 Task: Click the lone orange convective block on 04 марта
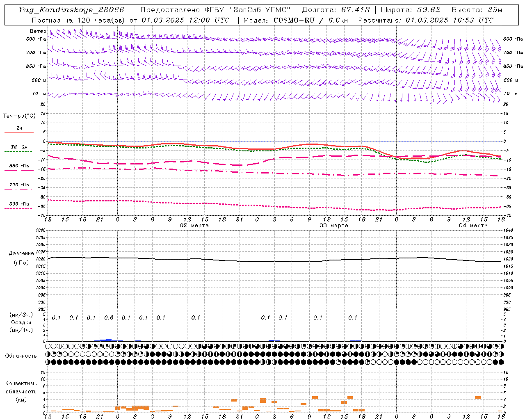pos(478,397)
